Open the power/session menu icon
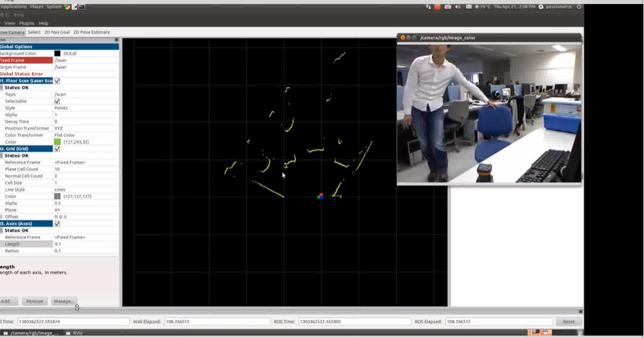Viewport: 644px width, 338px height. click(579, 7)
